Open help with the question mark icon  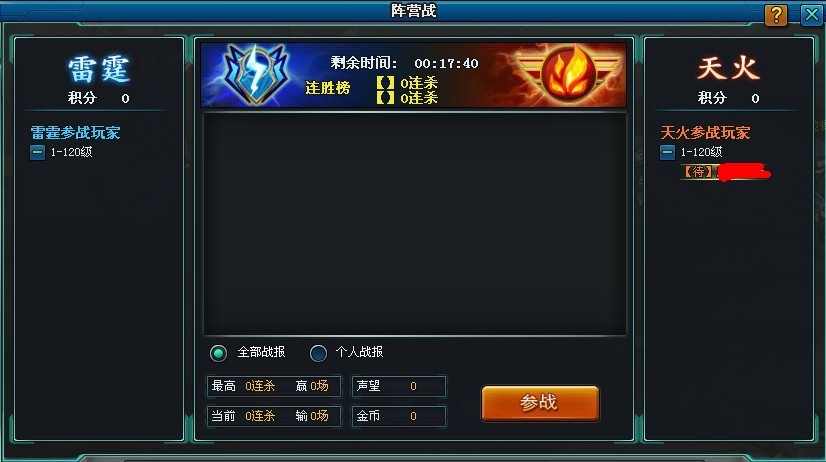[775, 15]
